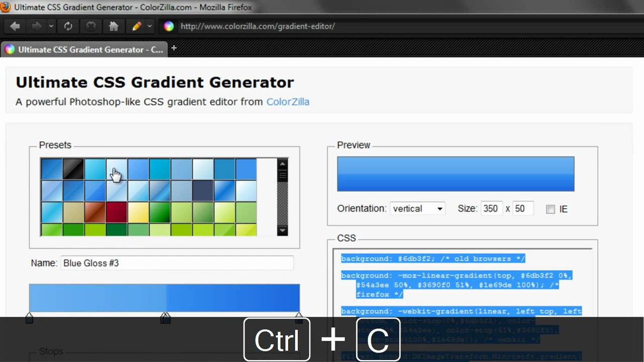
Task: Click the presets scrollbar thumb
Action: pos(282,175)
